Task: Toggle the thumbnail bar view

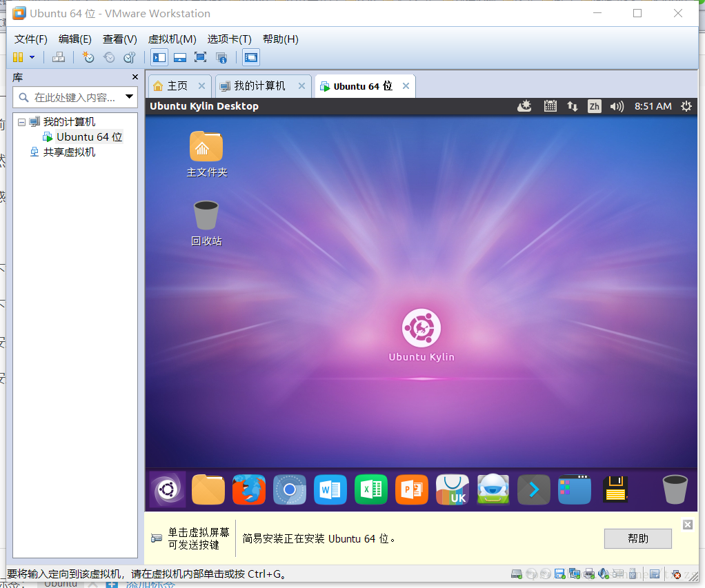Action: tap(180, 57)
